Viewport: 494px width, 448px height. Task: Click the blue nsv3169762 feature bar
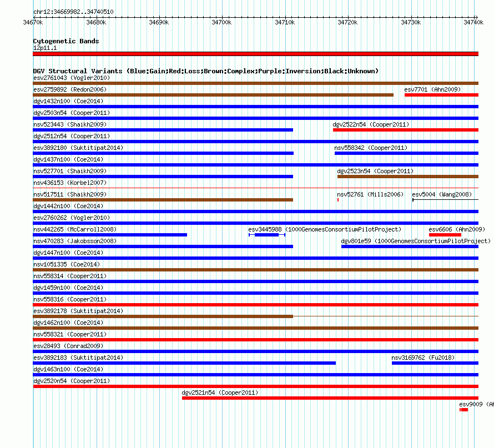click(435, 363)
